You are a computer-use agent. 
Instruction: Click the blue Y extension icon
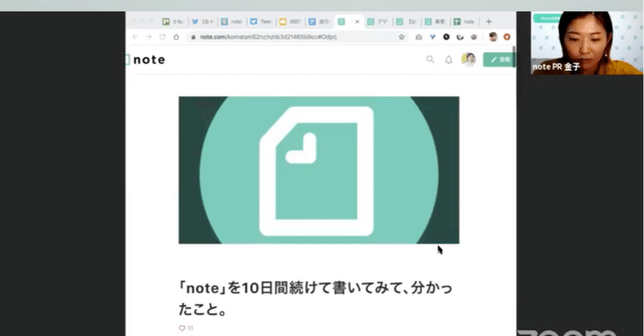(432, 37)
